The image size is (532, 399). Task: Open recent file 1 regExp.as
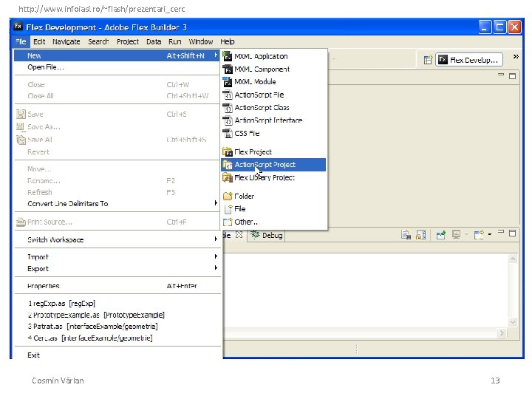[x=117, y=304]
